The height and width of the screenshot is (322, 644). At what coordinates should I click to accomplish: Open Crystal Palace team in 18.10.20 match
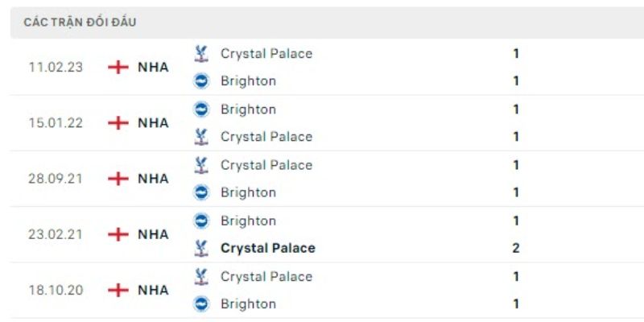tap(266, 276)
